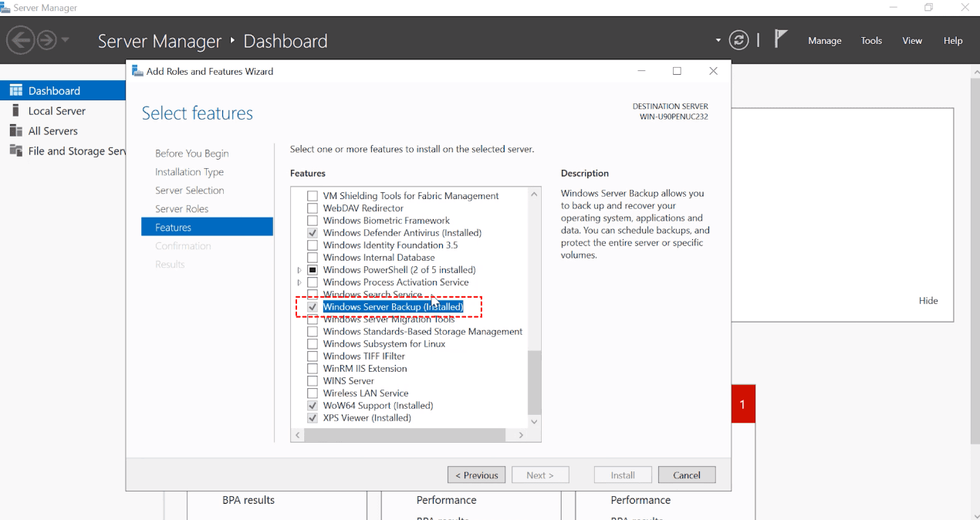This screenshot has width=980, height=520.
Task: Check the Windows TIFF IFilter box
Action: click(x=313, y=356)
